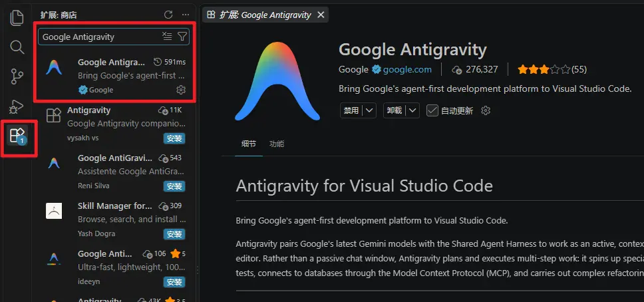This screenshot has width=644, height=302.
Task: Select Skill Manager extension by Yash Dogra
Action: tap(114, 220)
